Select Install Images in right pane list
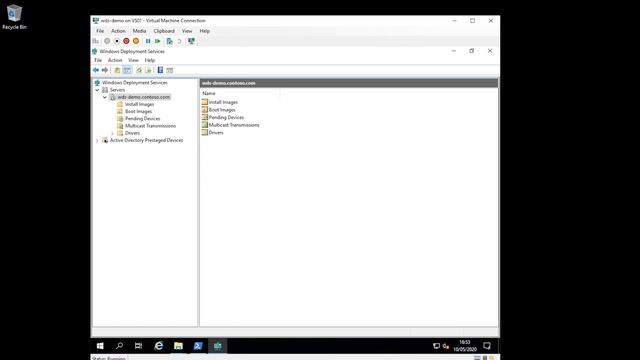This screenshot has height=360, width=640. click(x=223, y=102)
